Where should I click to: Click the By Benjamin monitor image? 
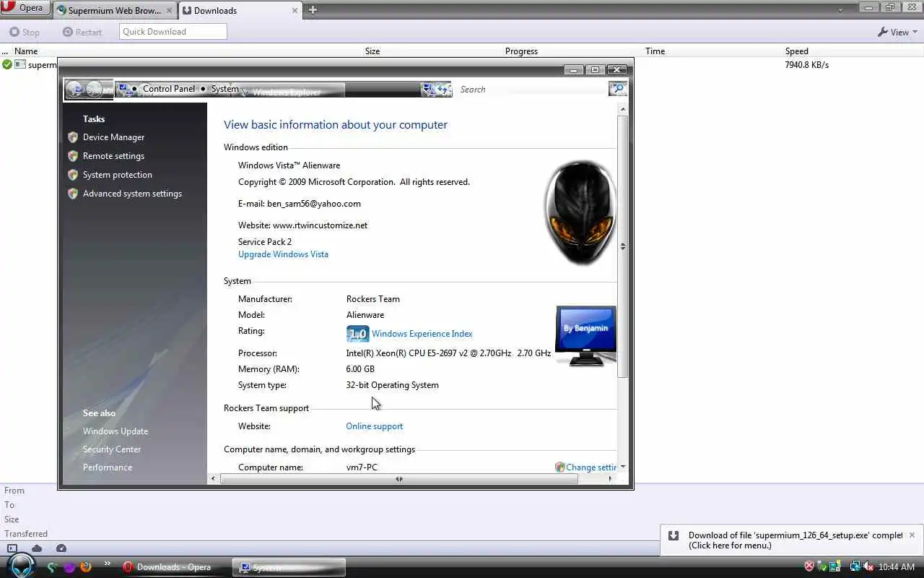point(585,336)
